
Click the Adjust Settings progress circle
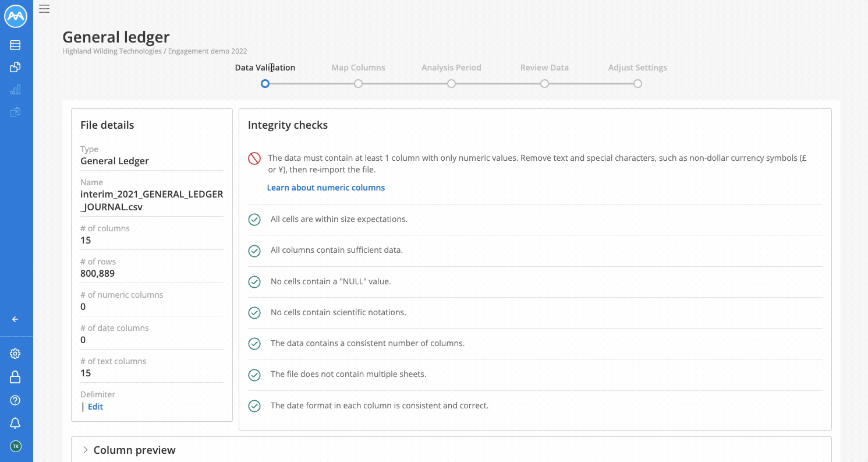pos(637,84)
